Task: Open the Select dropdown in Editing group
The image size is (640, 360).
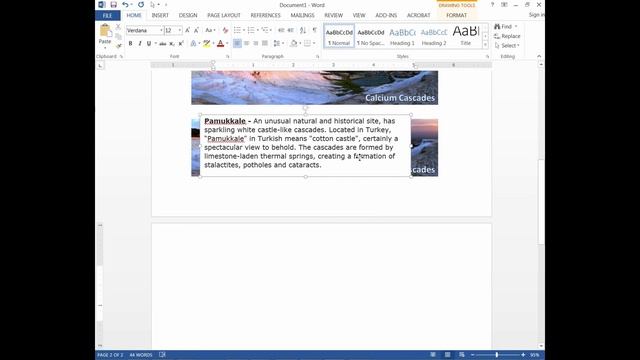Action: [507, 46]
